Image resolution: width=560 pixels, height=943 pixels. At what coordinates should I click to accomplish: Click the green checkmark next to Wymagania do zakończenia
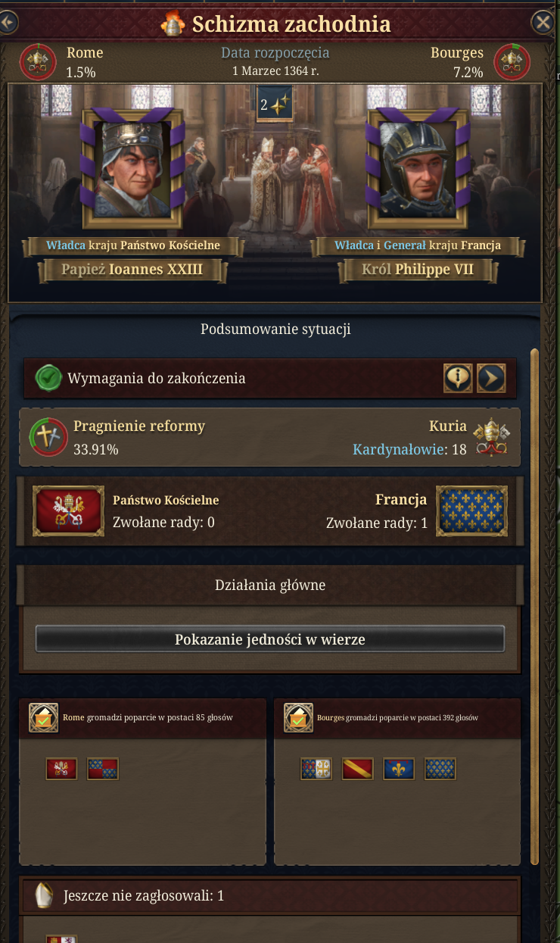(x=49, y=377)
